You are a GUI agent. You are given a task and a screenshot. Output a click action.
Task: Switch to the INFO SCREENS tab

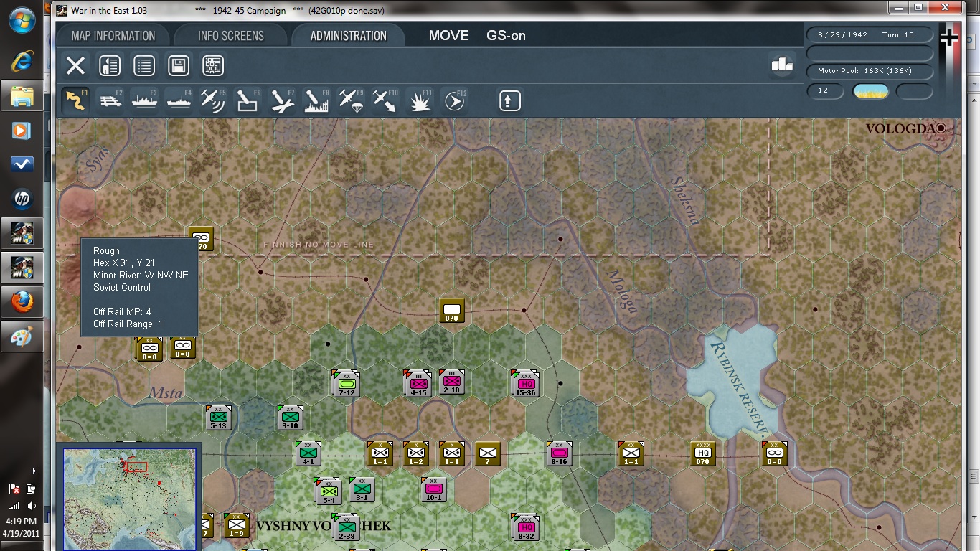click(230, 36)
